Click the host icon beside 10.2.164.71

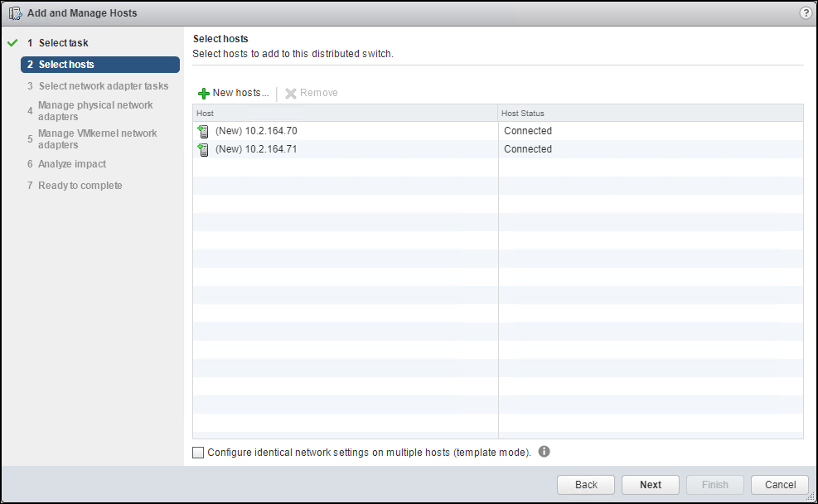point(203,149)
